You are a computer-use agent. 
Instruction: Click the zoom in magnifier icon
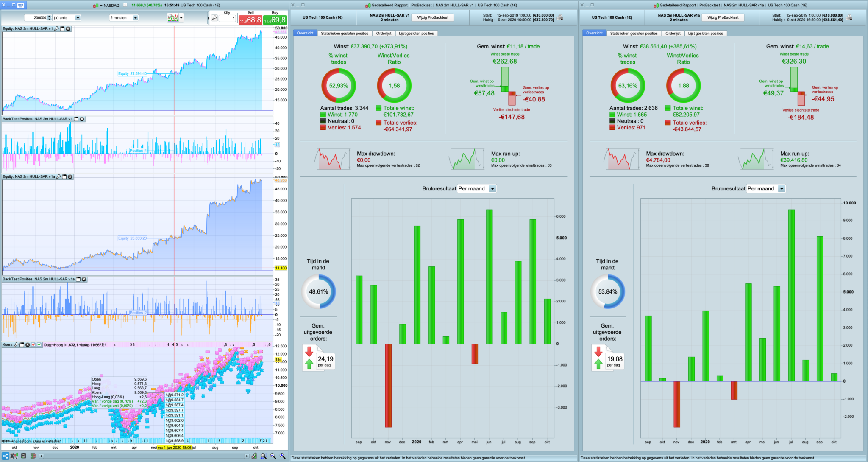[x=282, y=456]
